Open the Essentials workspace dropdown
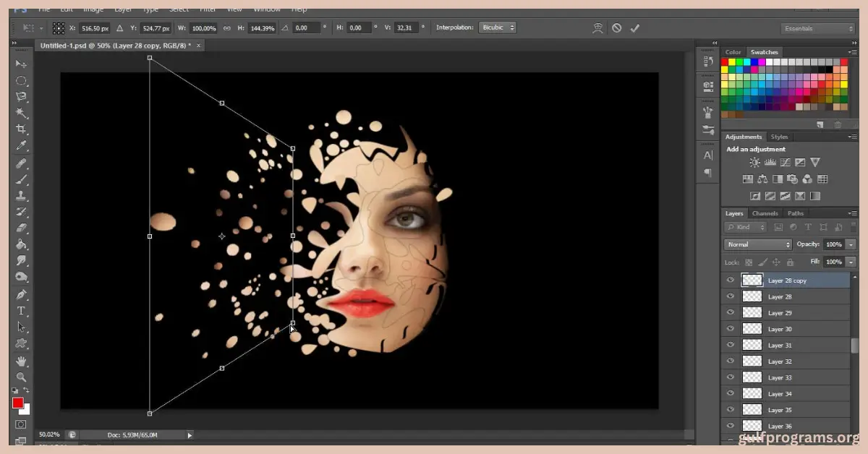The image size is (868, 454). coord(818,28)
